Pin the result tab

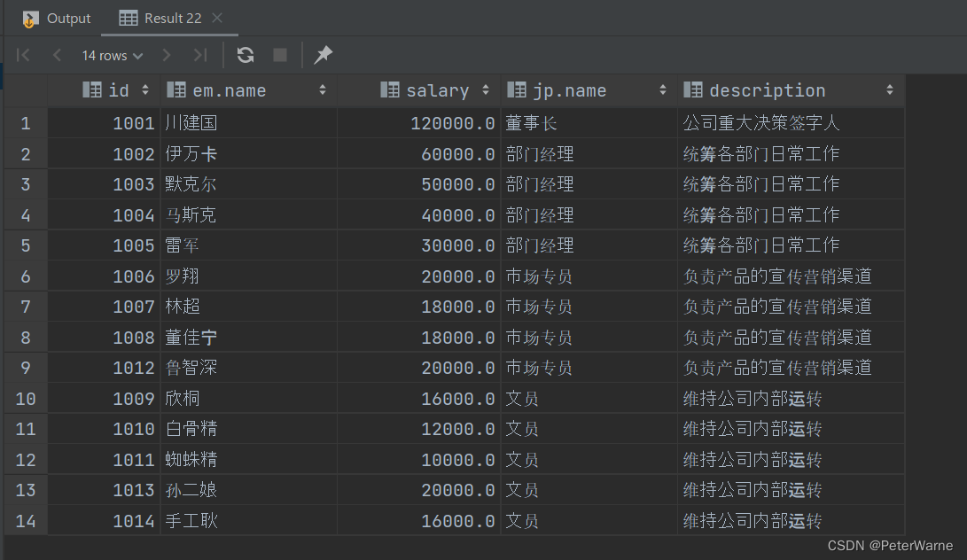(324, 55)
